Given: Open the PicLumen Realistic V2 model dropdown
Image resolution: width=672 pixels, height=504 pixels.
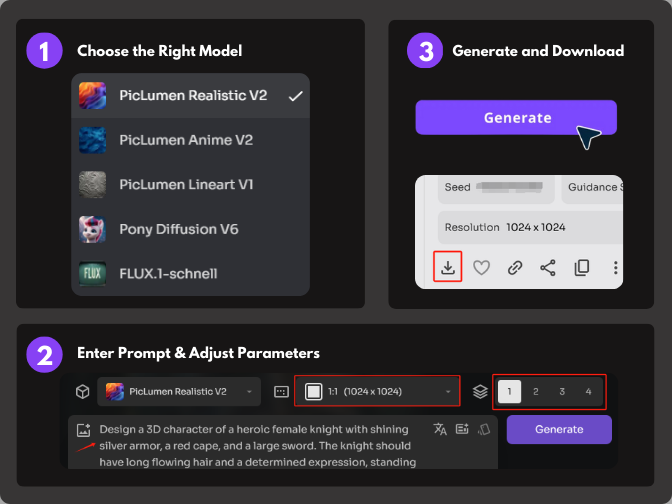Looking at the screenshot, I should [x=180, y=391].
